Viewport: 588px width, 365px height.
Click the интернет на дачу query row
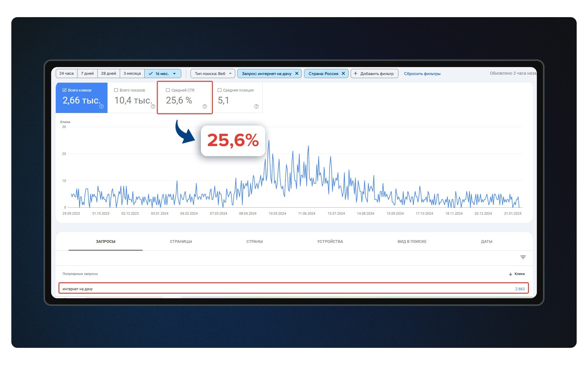pos(77,289)
